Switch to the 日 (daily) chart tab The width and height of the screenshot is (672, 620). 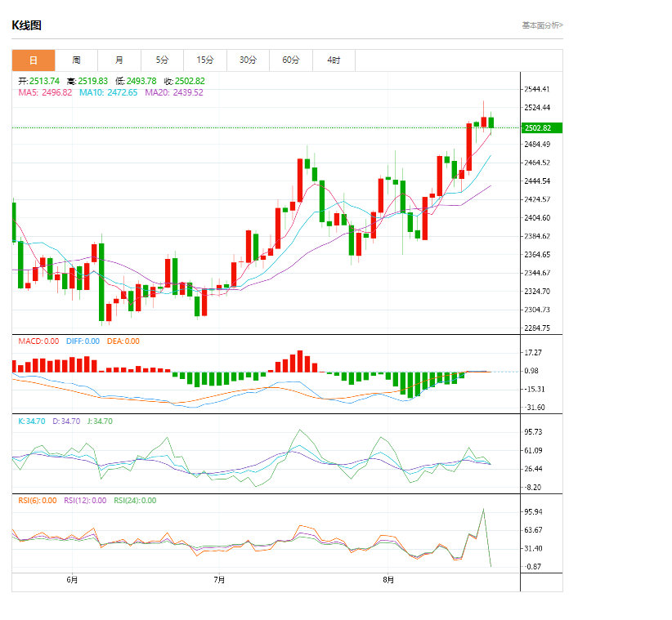(34, 60)
